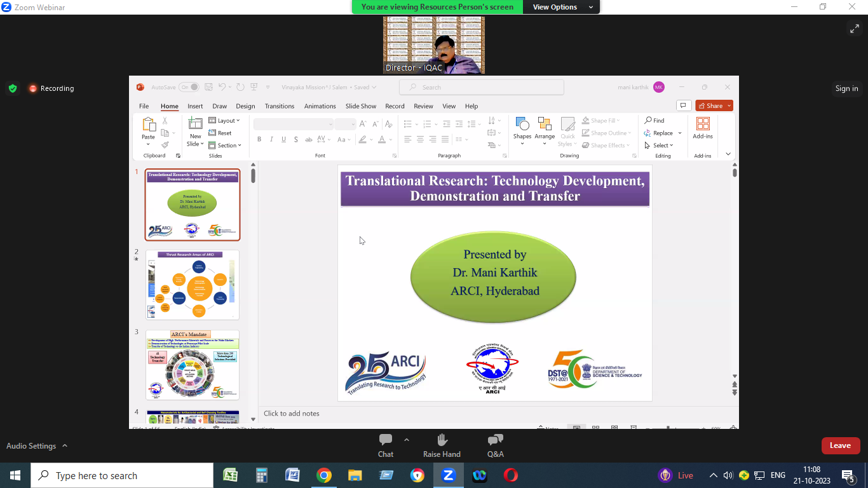Open the Select dropdown in Editing
This screenshot has height=488, width=868.
(x=659, y=145)
